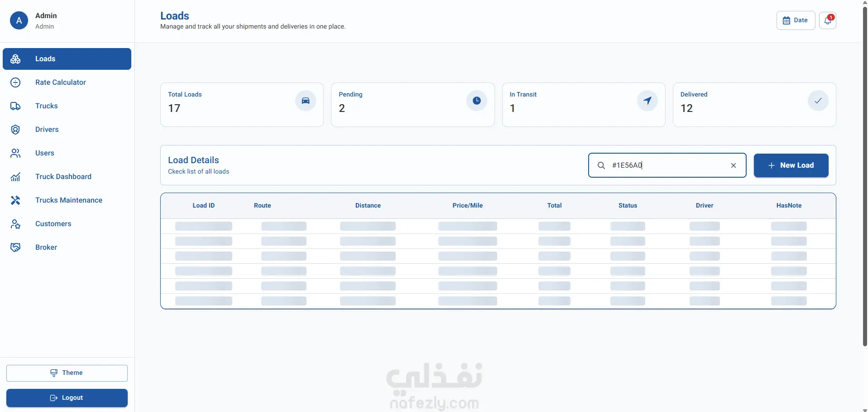Click the HasNote column header
This screenshot has height=412, width=868.
click(x=789, y=206)
